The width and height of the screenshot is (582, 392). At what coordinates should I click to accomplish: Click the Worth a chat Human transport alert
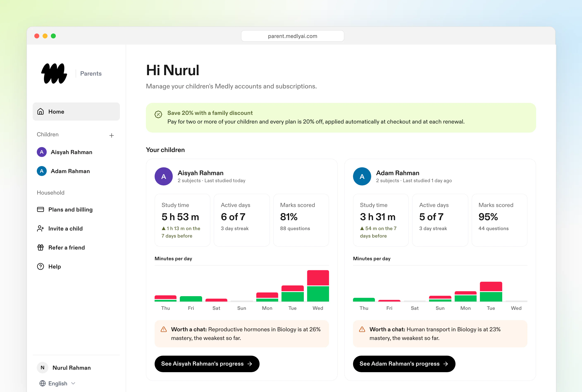[x=440, y=334]
